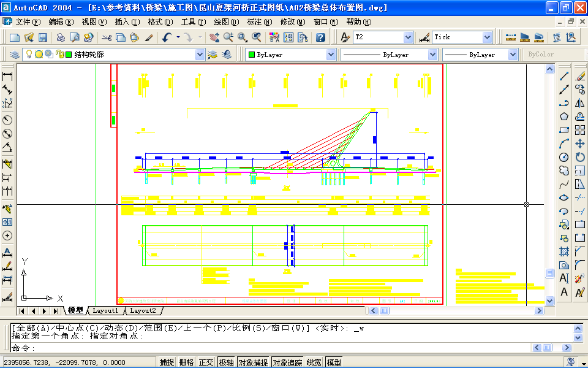
Task: Click the vertical scrollbar down arrow of drawing
Action: (x=550, y=301)
